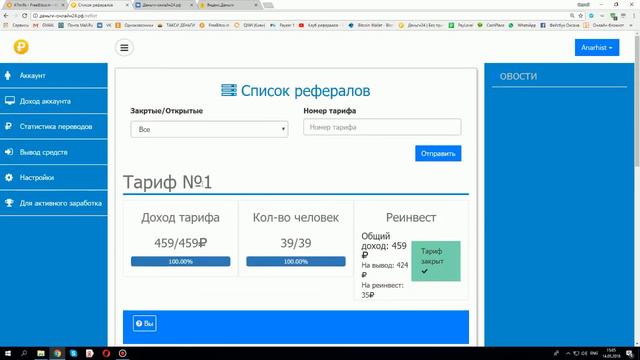Click the 459/459₽ income value
Screen dimensions: 640x360
(180, 243)
